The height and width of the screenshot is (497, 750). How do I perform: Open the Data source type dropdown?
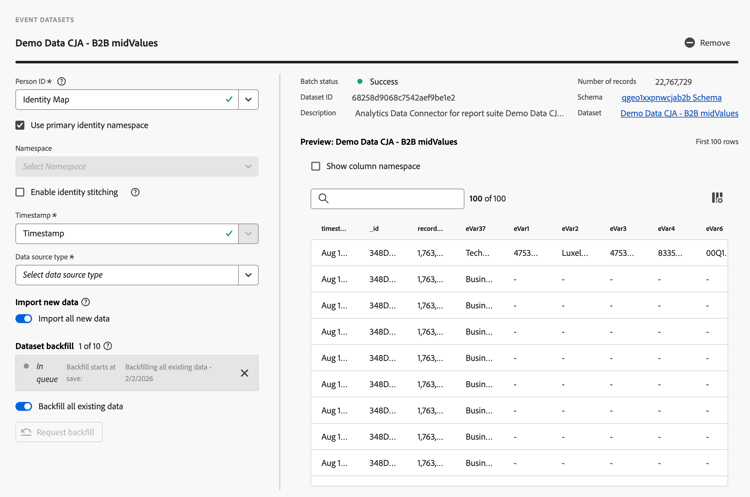[248, 275]
